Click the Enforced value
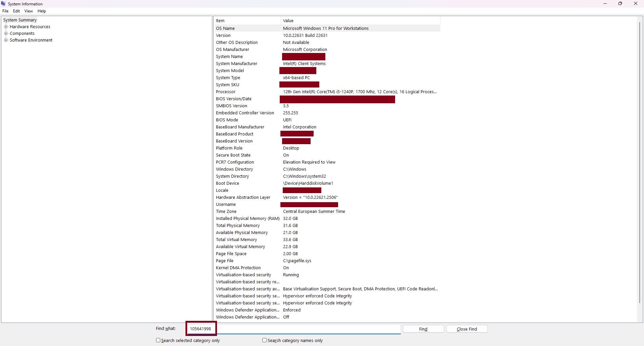This screenshot has height=346, width=644. pyautogui.click(x=292, y=310)
